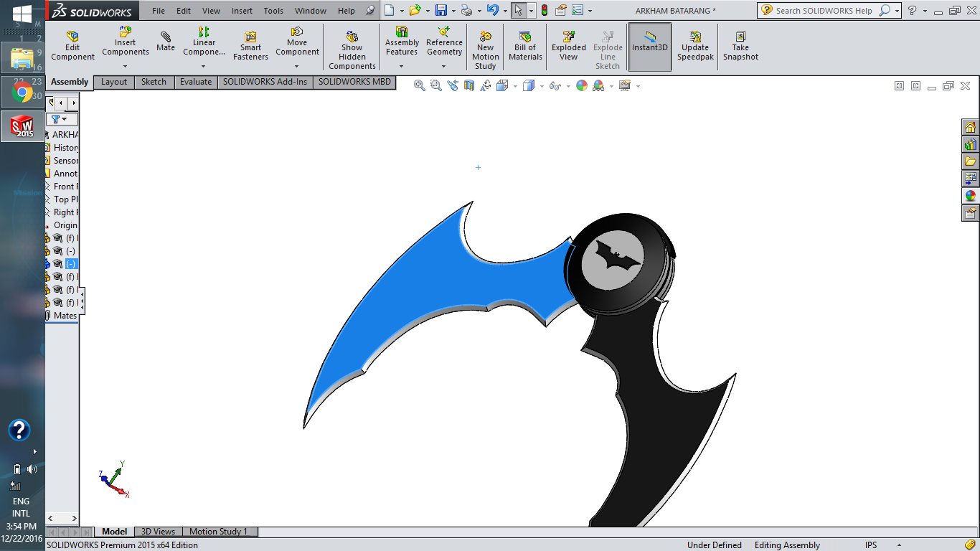
Task: Undo the last action
Action: (x=492, y=10)
